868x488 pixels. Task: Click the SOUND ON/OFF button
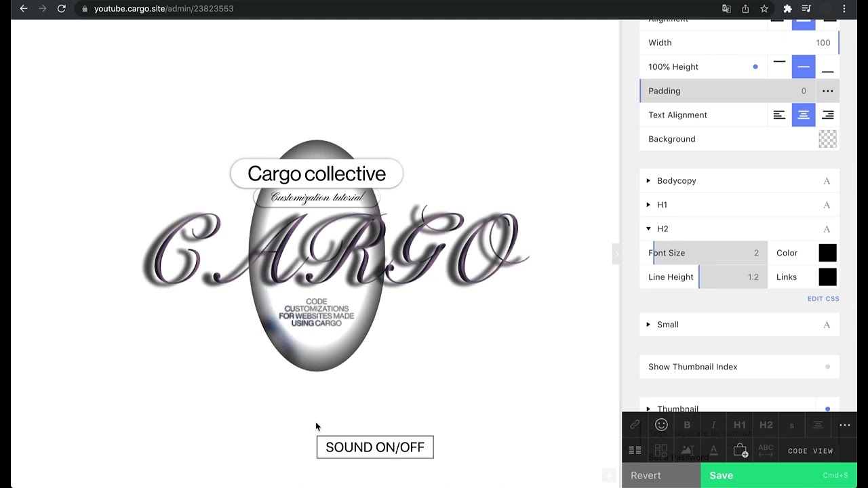[x=375, y=447]
